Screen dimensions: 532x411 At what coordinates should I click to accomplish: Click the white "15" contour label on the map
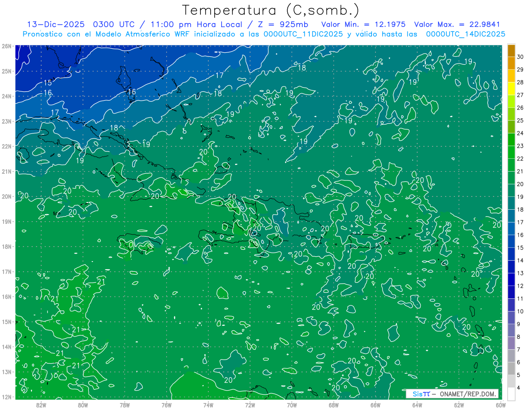tap(48, 83)
